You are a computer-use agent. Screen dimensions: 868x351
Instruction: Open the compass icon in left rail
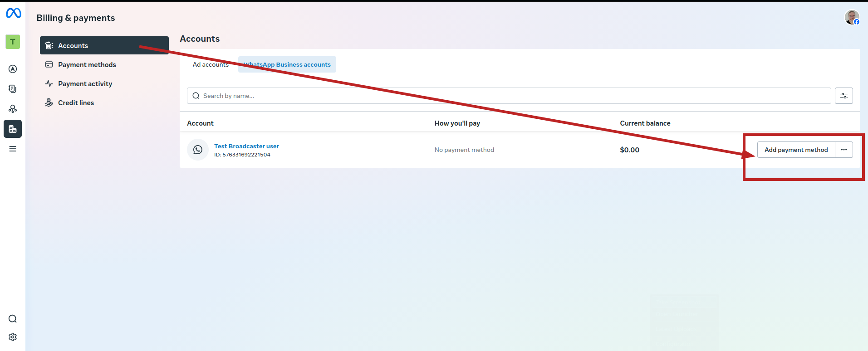pos(13,69)
